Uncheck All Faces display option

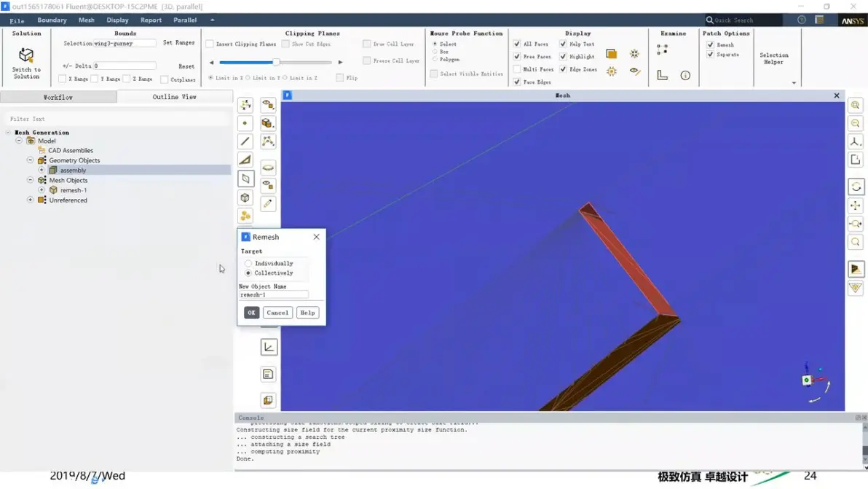coord(516,44)
